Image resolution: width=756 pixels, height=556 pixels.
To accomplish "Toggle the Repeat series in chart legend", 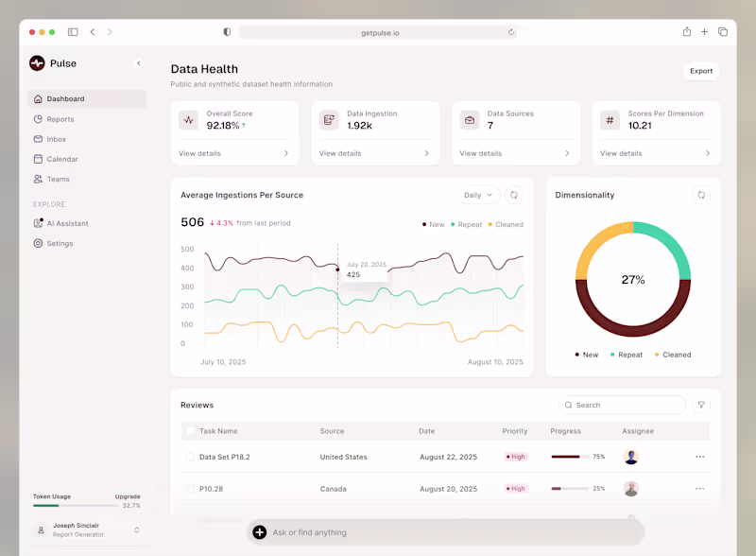I will (x=466, y=224).
